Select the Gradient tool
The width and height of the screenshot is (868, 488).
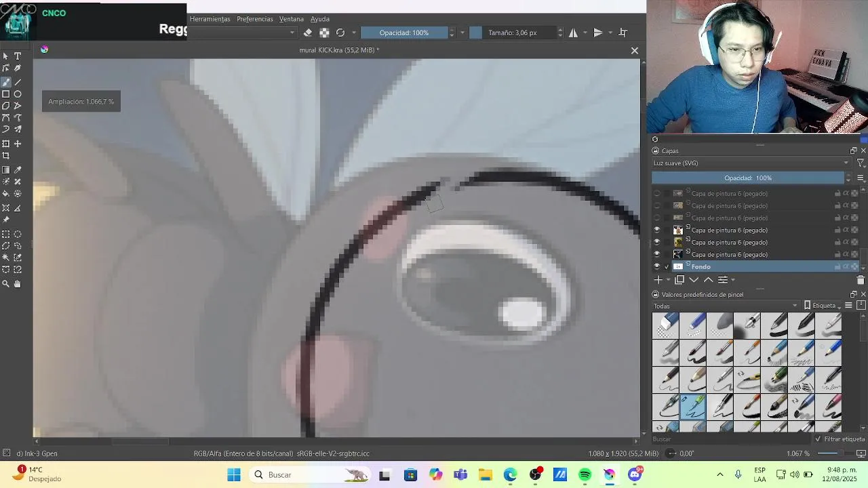pos(5,170)
